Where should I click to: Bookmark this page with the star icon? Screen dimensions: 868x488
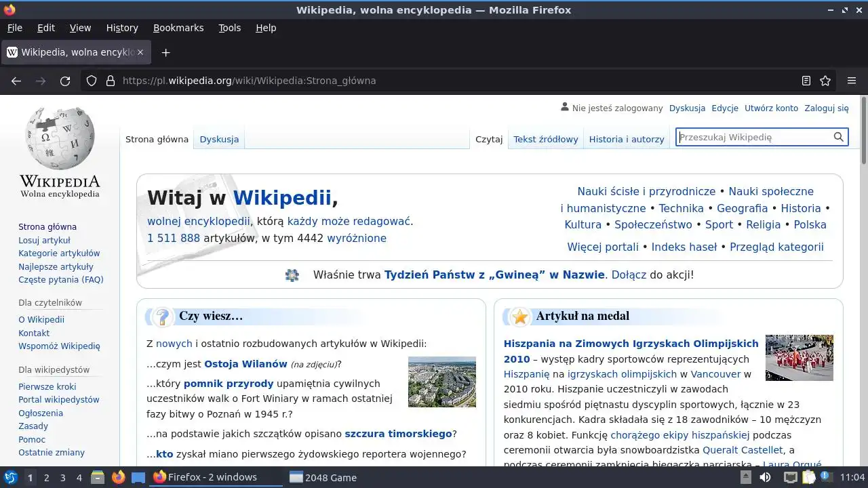pos(825,81)
